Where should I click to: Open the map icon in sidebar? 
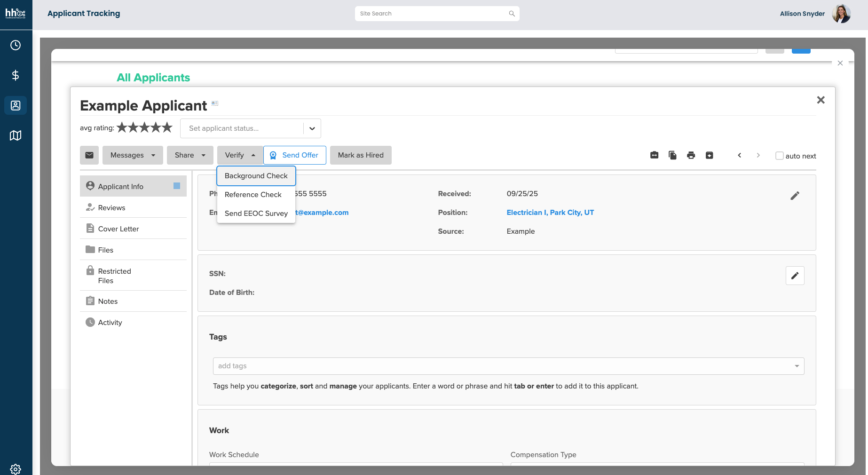(x=16, y=135)
